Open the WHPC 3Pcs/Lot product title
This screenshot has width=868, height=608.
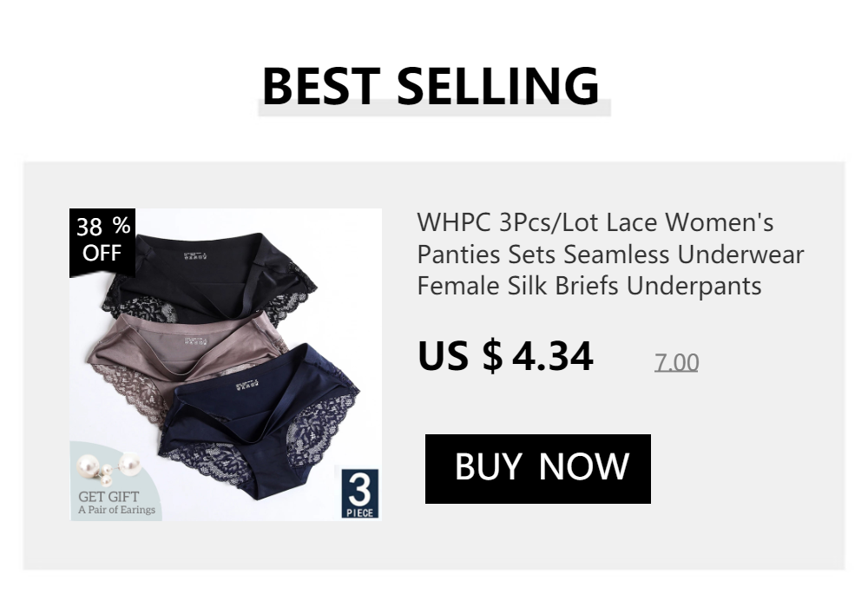pos(610,254)
